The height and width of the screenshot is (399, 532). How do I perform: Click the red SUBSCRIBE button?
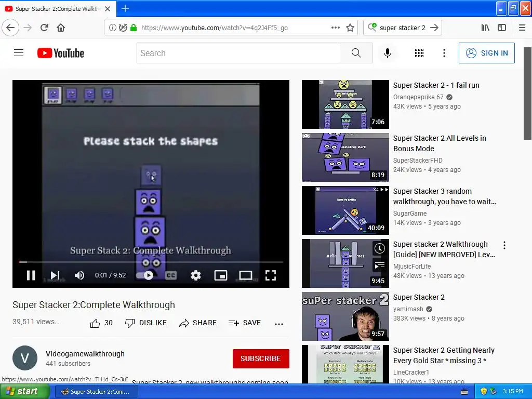(x=261, y=358)
